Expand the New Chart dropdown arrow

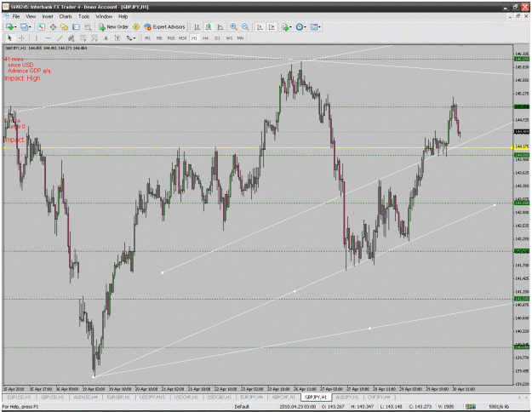(x=15, y=27)
